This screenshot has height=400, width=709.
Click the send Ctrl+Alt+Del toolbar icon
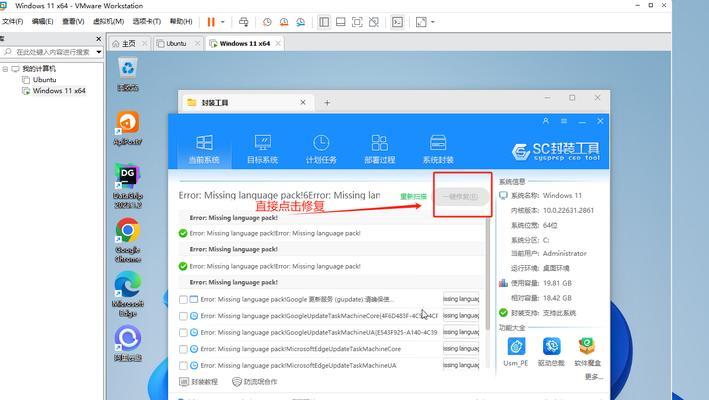[x=244, y=22]
